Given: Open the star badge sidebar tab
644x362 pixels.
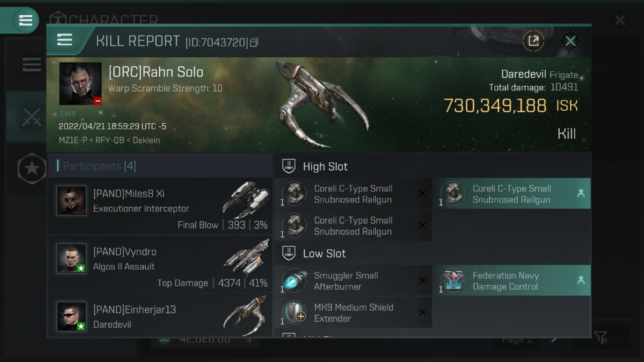Looking at the screenshot, I should pyautogui.click(x=32, y=168).
